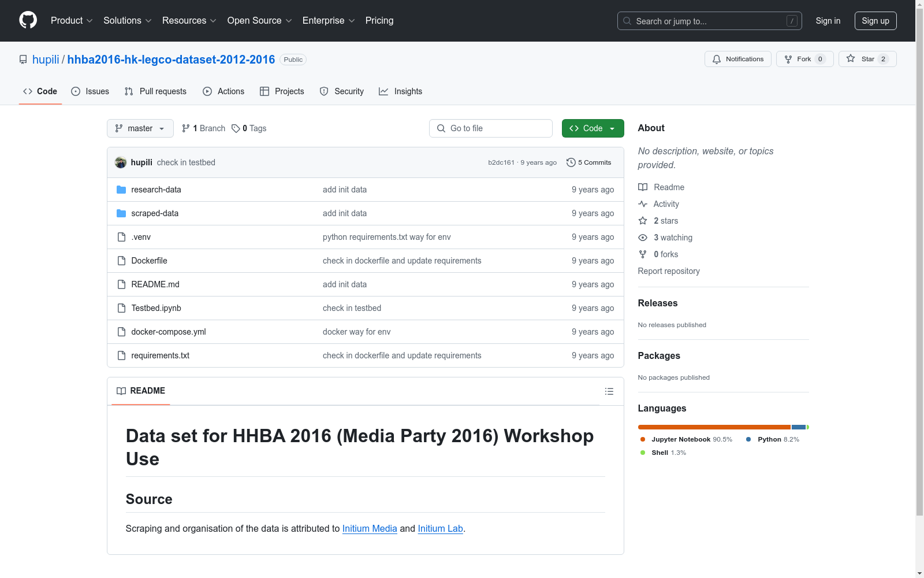Star this repository
This screenshot has width=924, height=578.
(867, 59)
